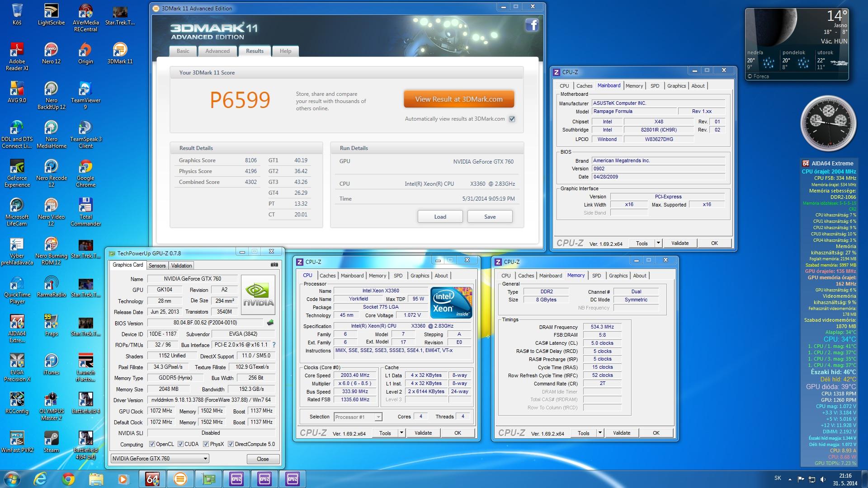Expand the Processor #1 selection dropdown

click(378, 417)
